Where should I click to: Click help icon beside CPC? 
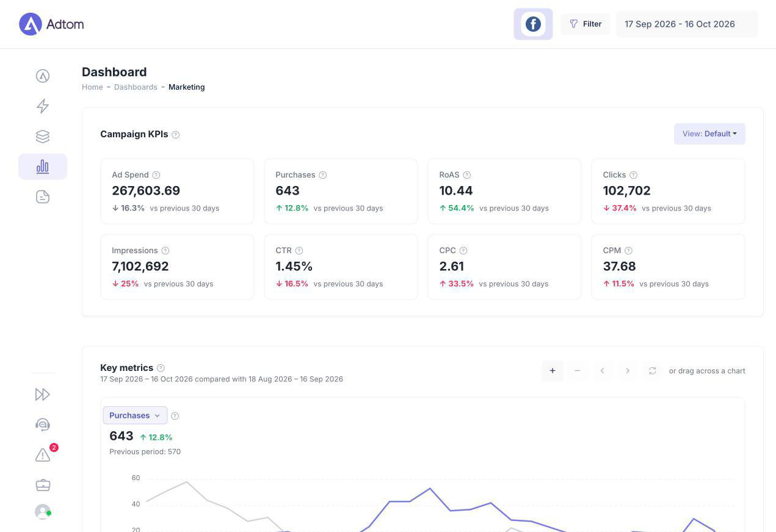pyautogui.click(x=463, y=251)
